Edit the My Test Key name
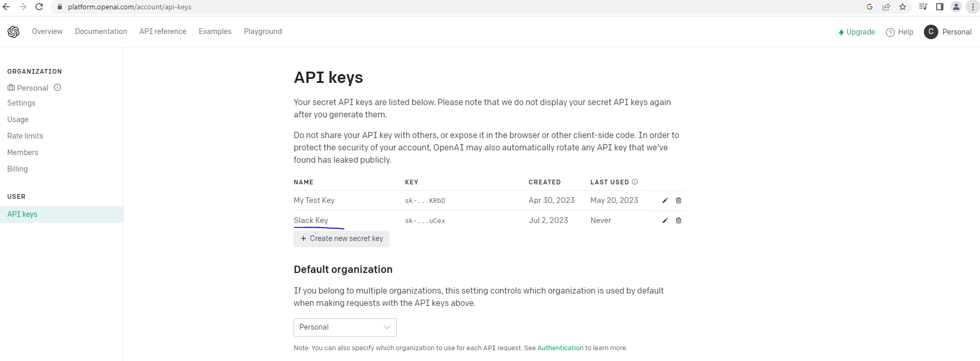980x361 pixels. point(665,200)
